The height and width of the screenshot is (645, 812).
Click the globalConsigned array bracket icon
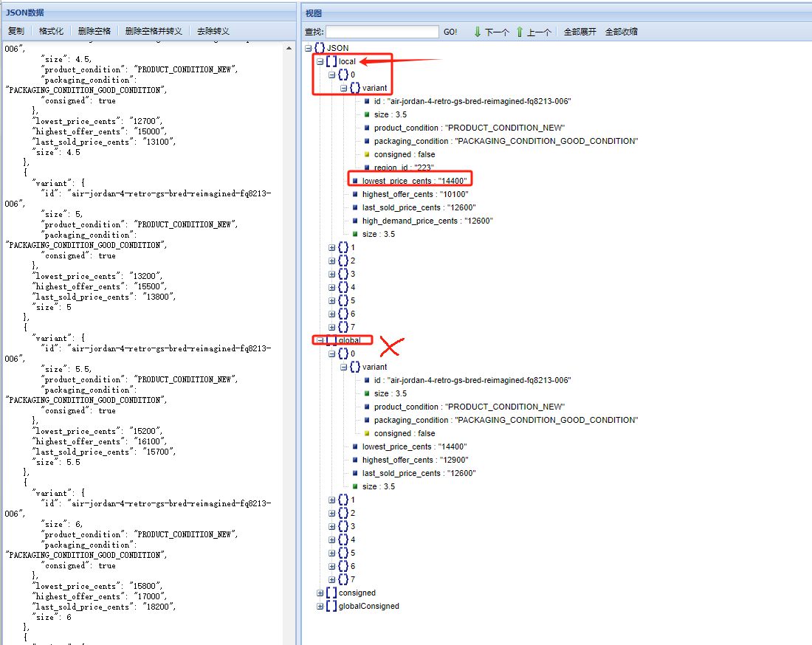point(331,606)
